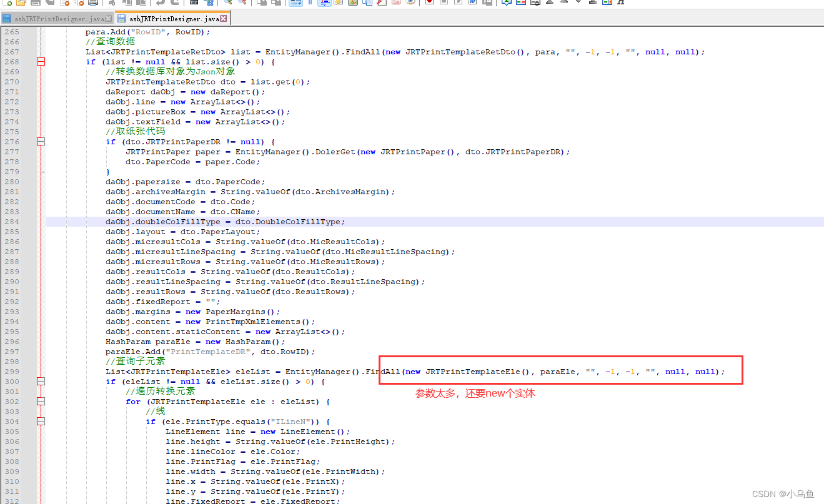
Task: Click the //遍历转换元素 comment
Action: (x=161, y=392)
